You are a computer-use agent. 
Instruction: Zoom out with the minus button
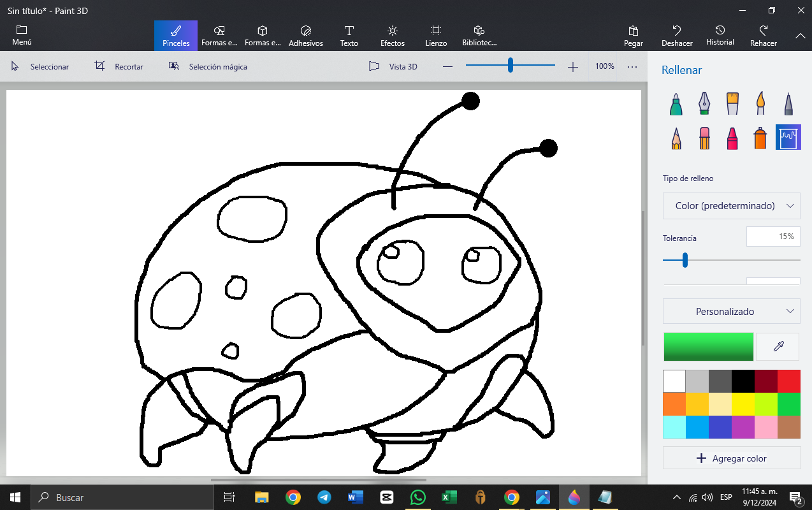[x=448, y=66]
